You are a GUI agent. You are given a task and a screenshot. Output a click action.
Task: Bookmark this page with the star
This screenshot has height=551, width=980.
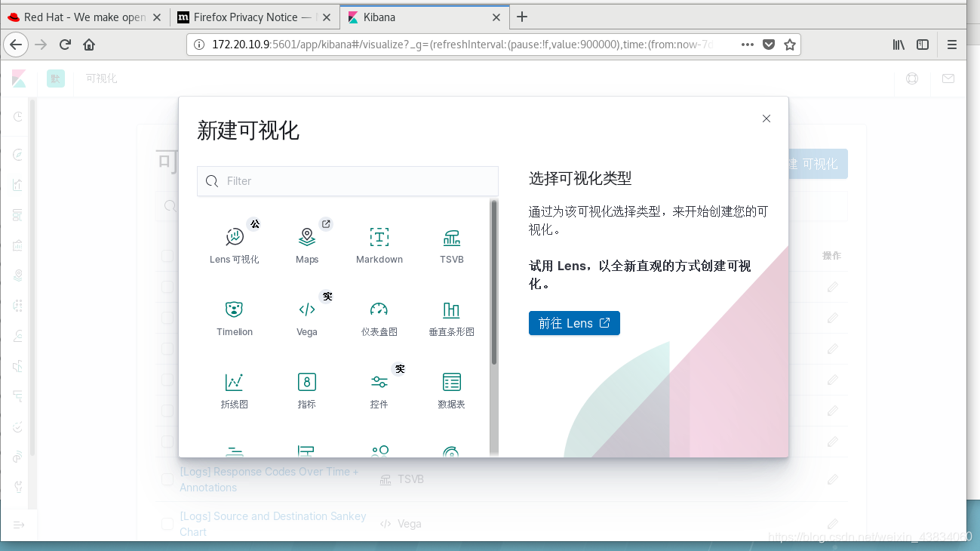click(x=790, y=45)
